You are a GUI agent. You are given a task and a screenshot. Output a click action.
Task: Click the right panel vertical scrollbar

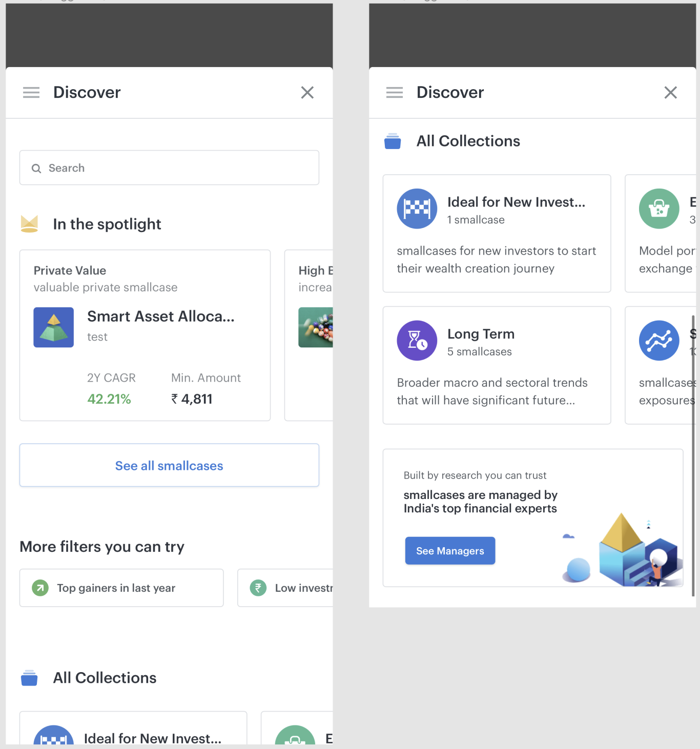(693, 456)
